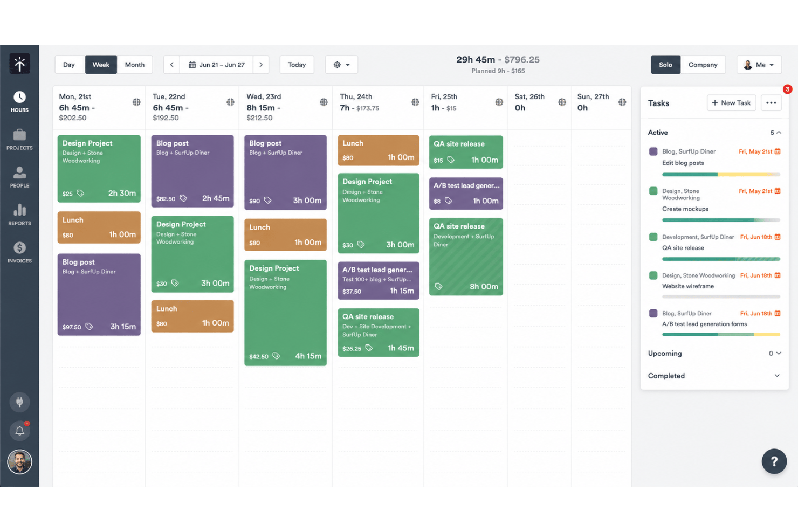Open the Hours section in sidebar
Viewport: 798px width, 532px height.
tap(19, 102)
